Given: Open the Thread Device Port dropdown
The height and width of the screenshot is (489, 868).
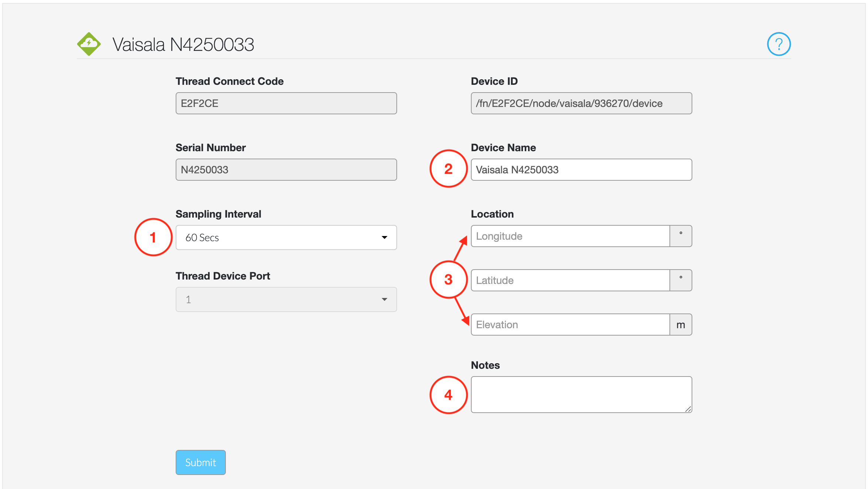Looking at the screenshot, I should (286, 299).
